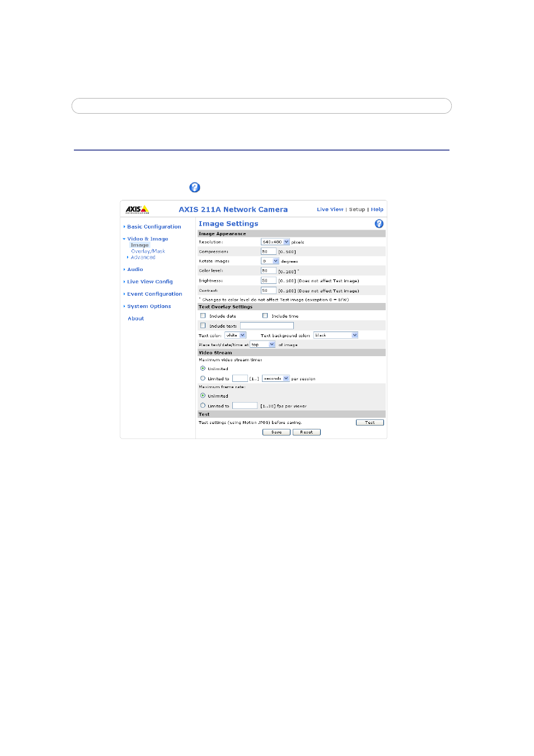
Task: Click the stream time limit number field
Action: 240,379
